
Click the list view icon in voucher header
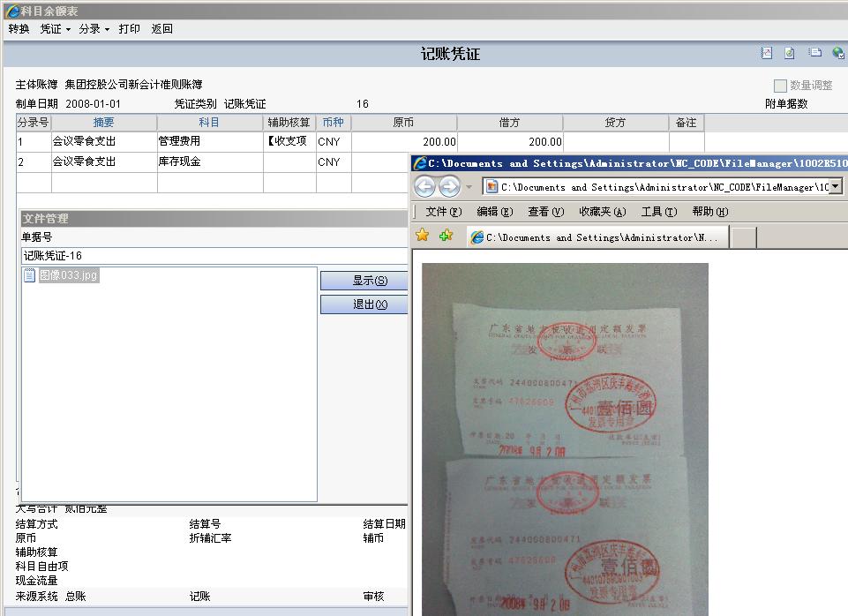coord(815,53)
